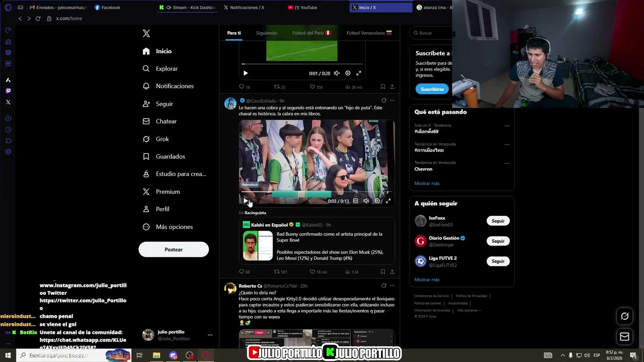Share the post with 18 mil likes
The width and height of the screenshot is (644, 362).
[392, 272]
